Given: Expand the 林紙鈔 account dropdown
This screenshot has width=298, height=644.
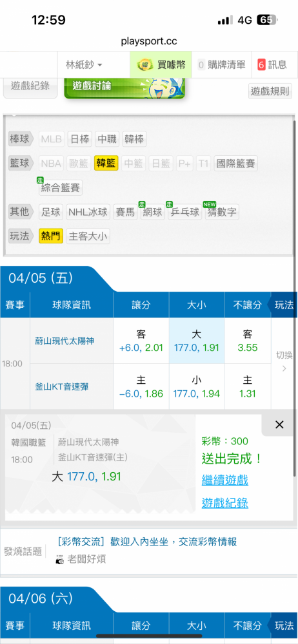Looking at the screenshot, I should tap(84, 65).
